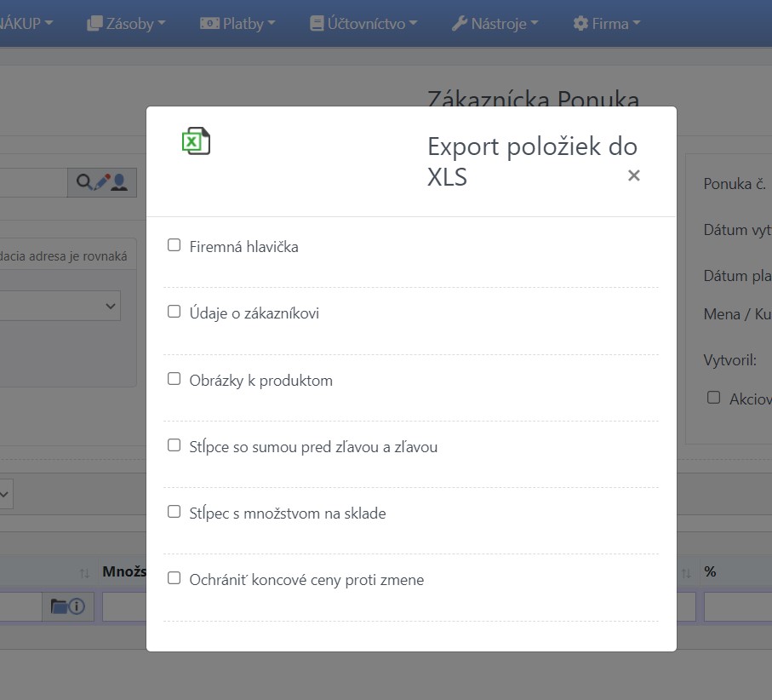
Task: Click the info circle icon in items row
Action: (77, 606)
